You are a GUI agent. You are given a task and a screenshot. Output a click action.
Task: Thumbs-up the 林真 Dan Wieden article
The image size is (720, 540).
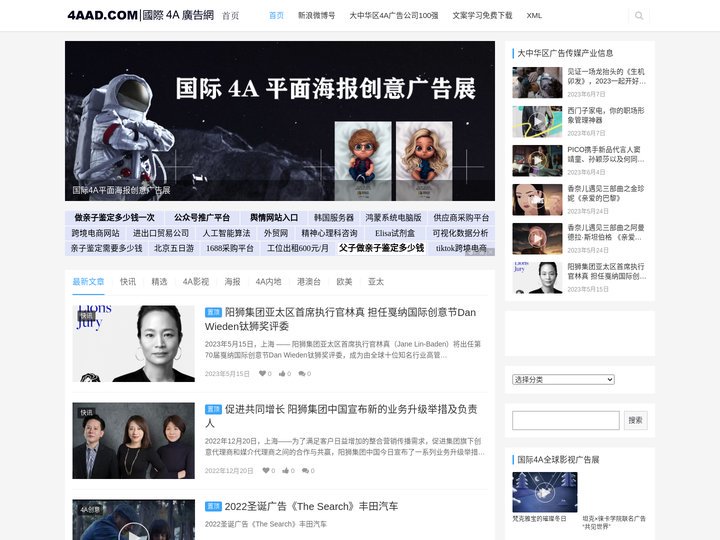[282, 373]
